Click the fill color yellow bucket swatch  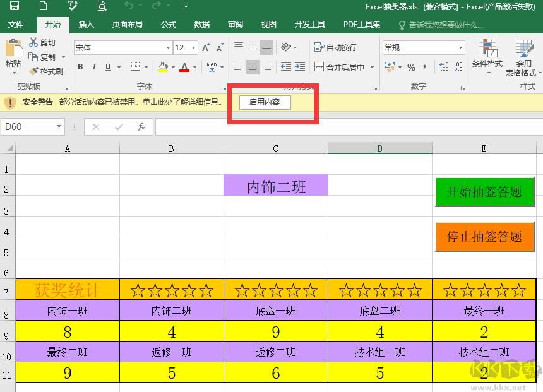pyautogui.click(x=163, y=67)
